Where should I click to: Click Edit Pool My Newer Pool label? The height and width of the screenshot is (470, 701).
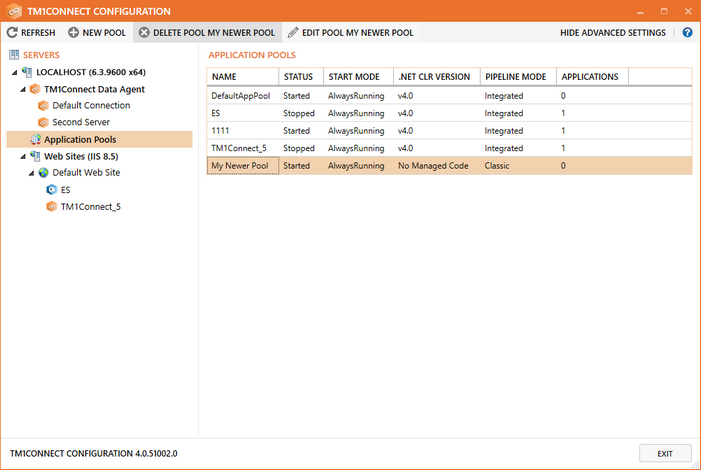click(x=358, y=33)
